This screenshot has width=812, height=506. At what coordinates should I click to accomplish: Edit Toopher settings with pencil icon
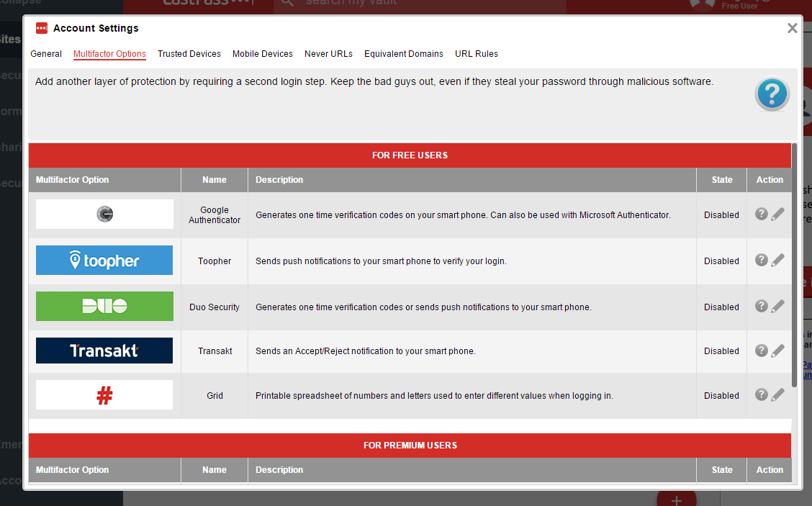point(777,260)
